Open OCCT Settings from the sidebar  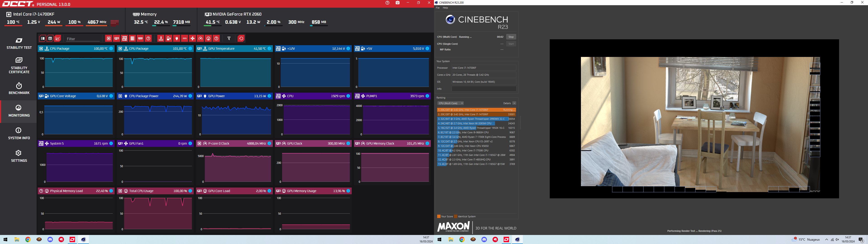point(19,156)
